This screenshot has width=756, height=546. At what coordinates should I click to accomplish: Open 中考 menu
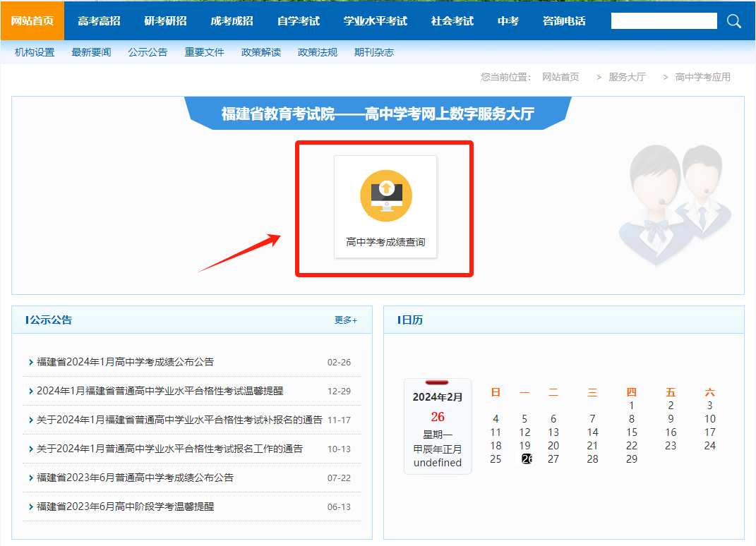pyautogui.click(x=508, y=20)
